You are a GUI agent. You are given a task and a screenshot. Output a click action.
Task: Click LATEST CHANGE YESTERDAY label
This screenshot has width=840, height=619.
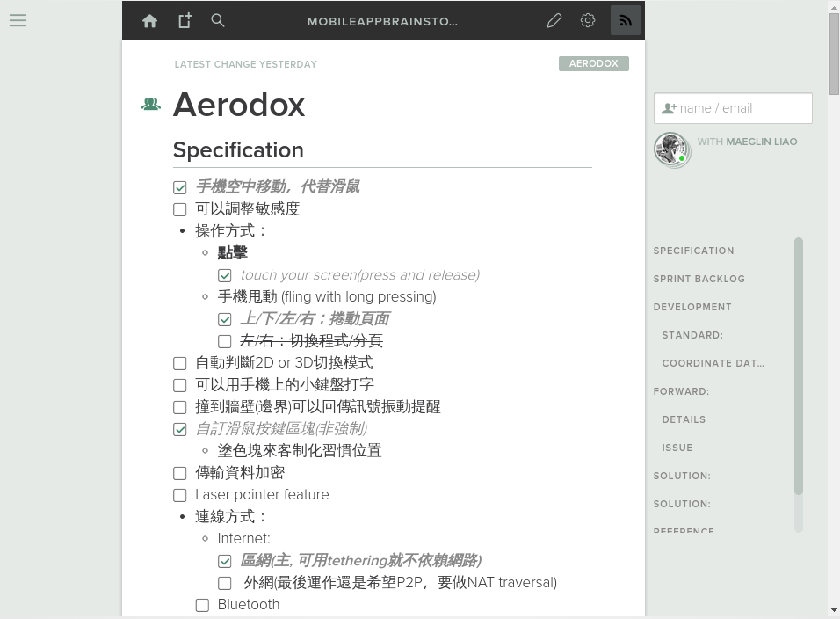pos(246,64)
